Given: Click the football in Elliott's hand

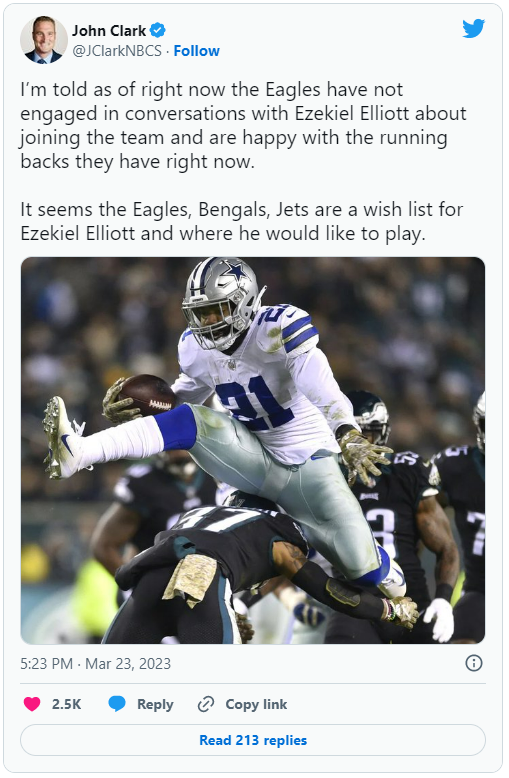Looking at the screenshot, I should click(x=145, y=394).
